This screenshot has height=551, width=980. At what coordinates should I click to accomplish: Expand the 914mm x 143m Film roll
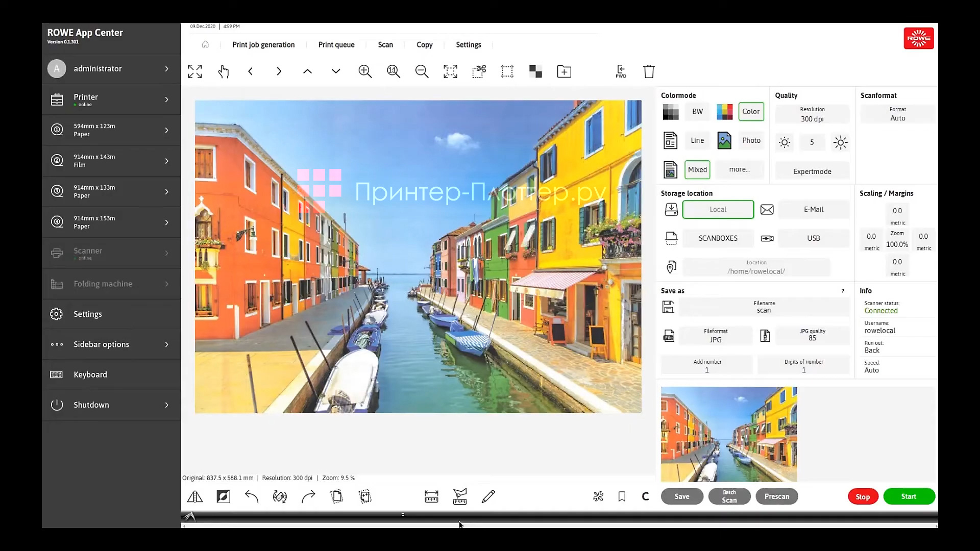pos(111,160)
